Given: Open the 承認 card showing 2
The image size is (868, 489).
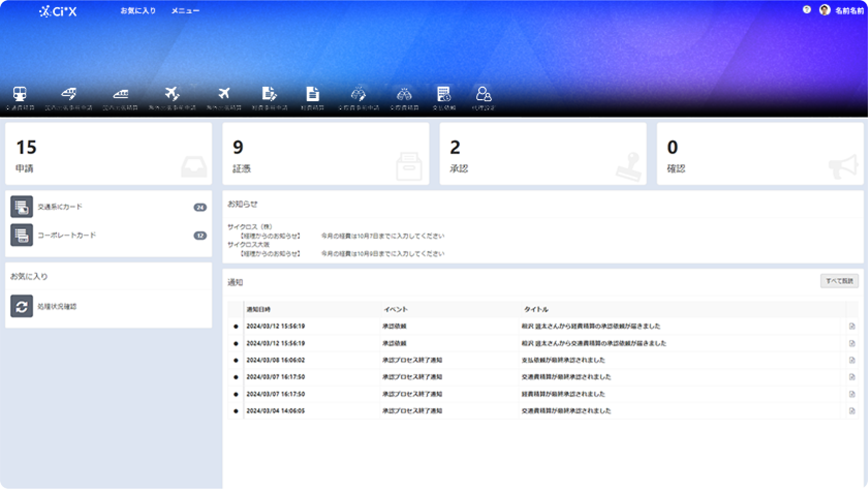Looking at the screenshot, I should tap(542, 154).
